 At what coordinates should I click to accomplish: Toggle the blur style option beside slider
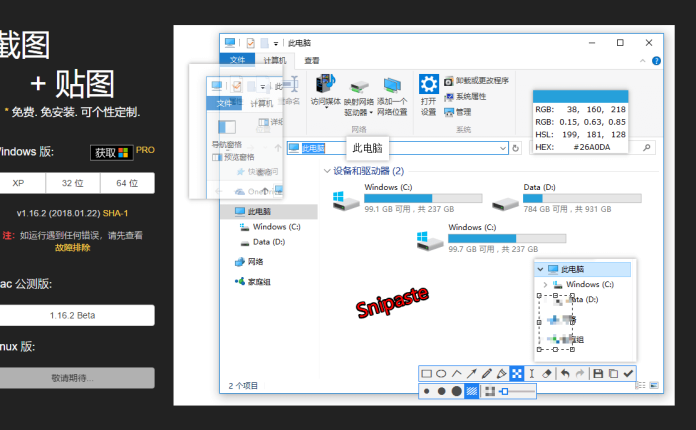[x=490, y=391]
